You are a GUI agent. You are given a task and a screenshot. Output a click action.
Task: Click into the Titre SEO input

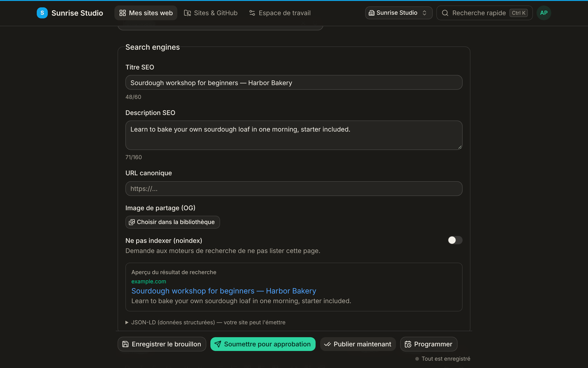coord(294,83)
